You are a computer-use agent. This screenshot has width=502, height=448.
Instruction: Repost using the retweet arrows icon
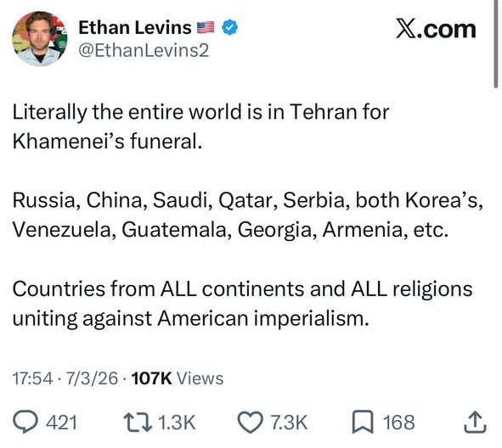point(138,422)
